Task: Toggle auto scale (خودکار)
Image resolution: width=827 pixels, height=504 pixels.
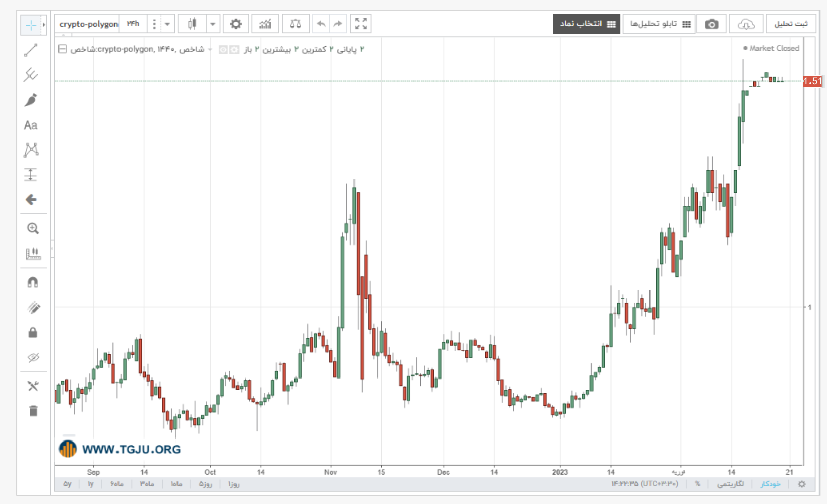Action: tap(771, 484)
